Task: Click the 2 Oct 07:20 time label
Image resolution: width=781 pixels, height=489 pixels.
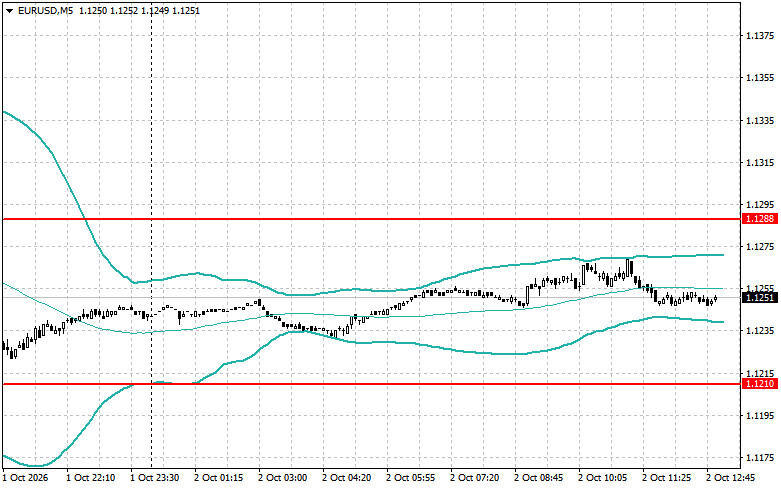Action: click(475, 478)
